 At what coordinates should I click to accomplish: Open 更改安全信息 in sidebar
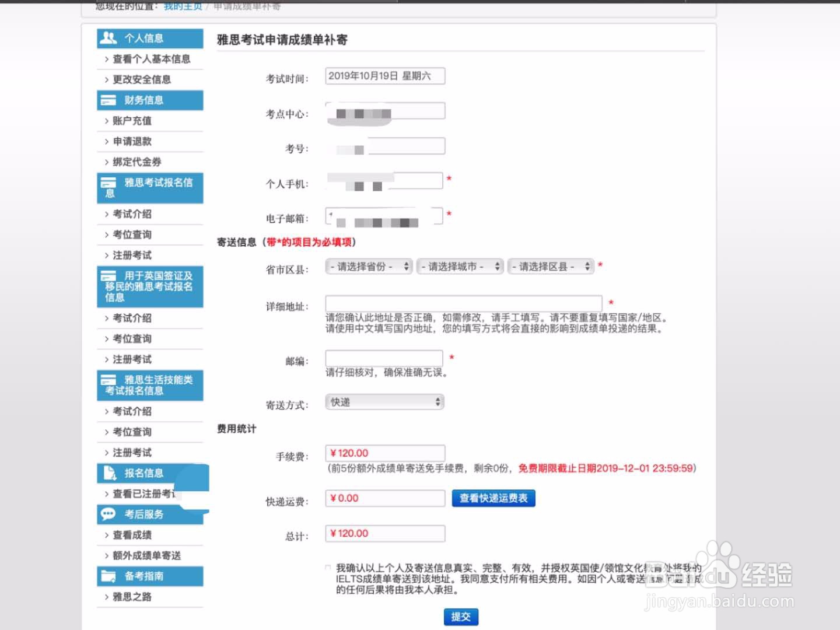(x=141, y=79)
